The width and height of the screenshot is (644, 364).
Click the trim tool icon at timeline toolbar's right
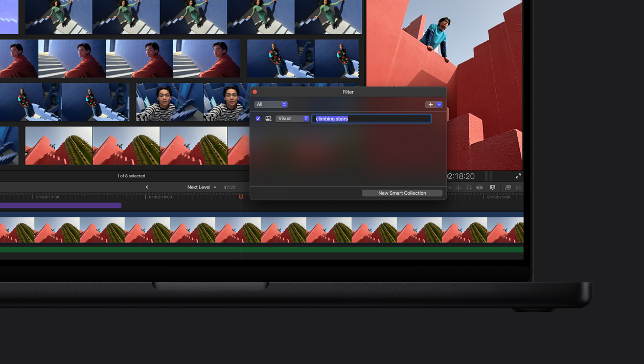518,188
